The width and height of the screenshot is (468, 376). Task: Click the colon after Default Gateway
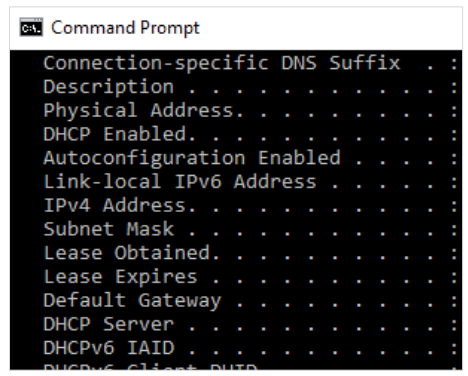454,301
